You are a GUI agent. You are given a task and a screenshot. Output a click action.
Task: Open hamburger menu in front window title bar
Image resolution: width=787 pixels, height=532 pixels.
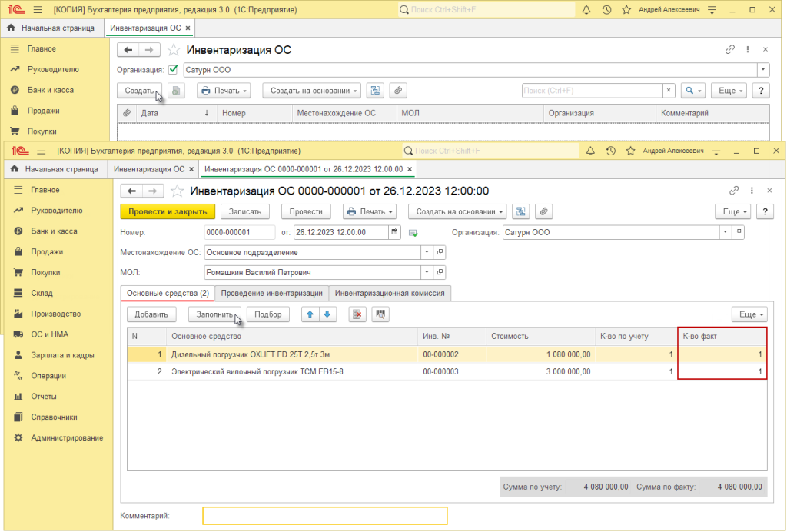42,151
